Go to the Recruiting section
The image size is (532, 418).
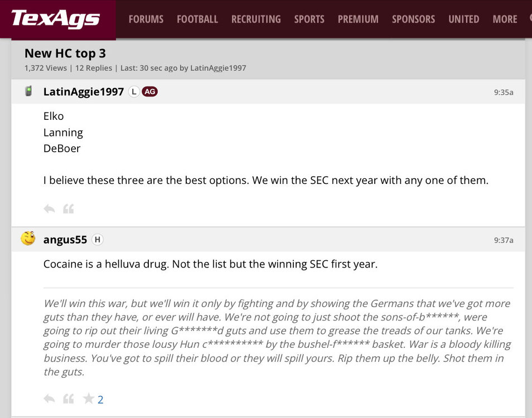pos(256,19)
